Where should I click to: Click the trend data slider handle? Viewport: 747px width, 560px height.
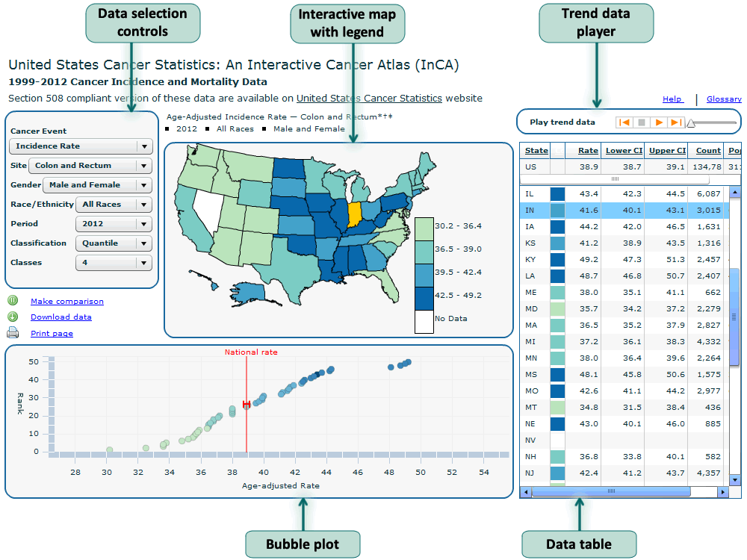[x=692, y=123]
